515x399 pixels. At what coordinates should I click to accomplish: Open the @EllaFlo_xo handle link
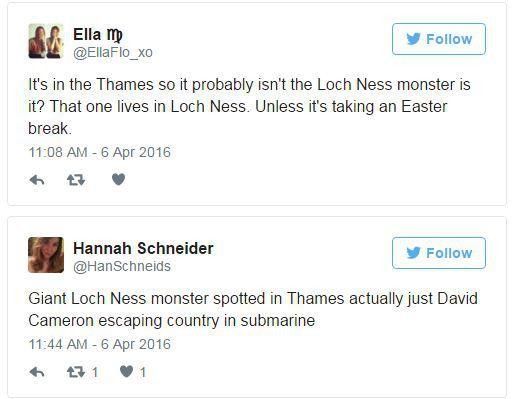113,52
